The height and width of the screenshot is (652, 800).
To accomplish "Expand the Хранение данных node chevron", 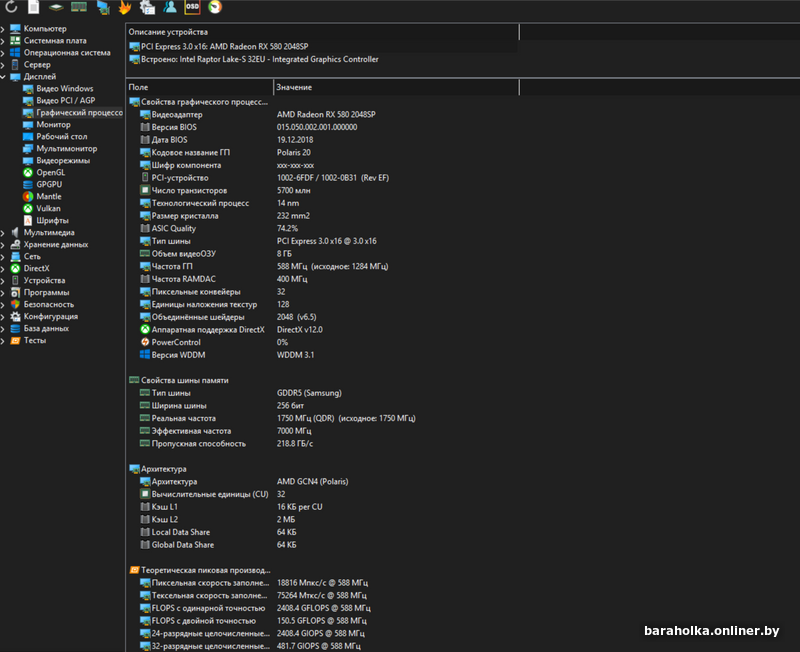I will pyautogui.click(x=3, y=244).
